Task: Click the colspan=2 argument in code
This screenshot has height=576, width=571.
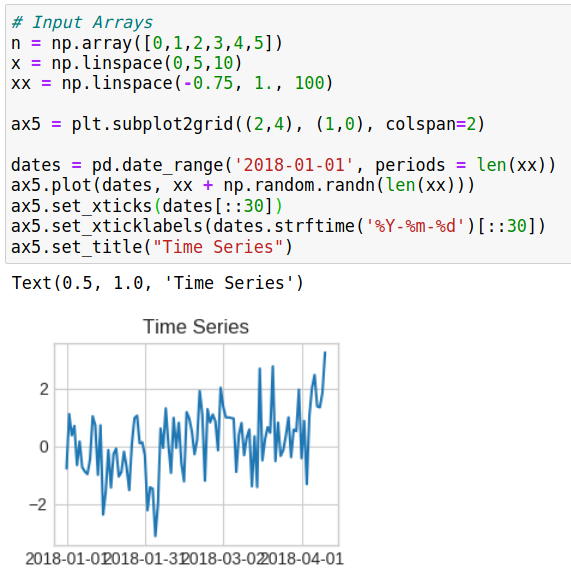Action: (431, 124)
